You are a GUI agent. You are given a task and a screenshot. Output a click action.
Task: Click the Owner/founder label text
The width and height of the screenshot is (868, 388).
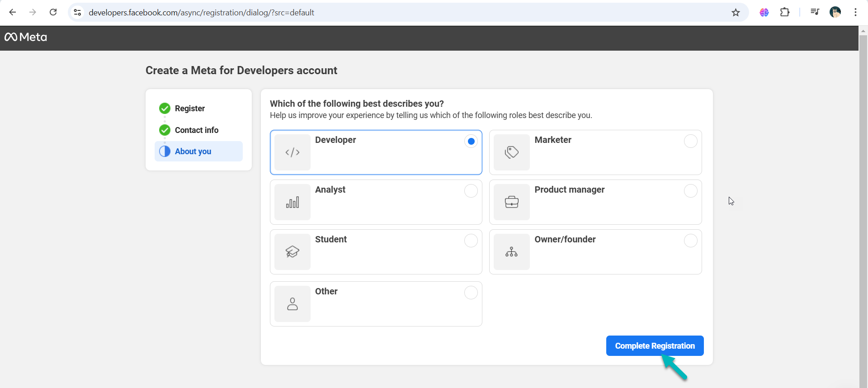565,240
